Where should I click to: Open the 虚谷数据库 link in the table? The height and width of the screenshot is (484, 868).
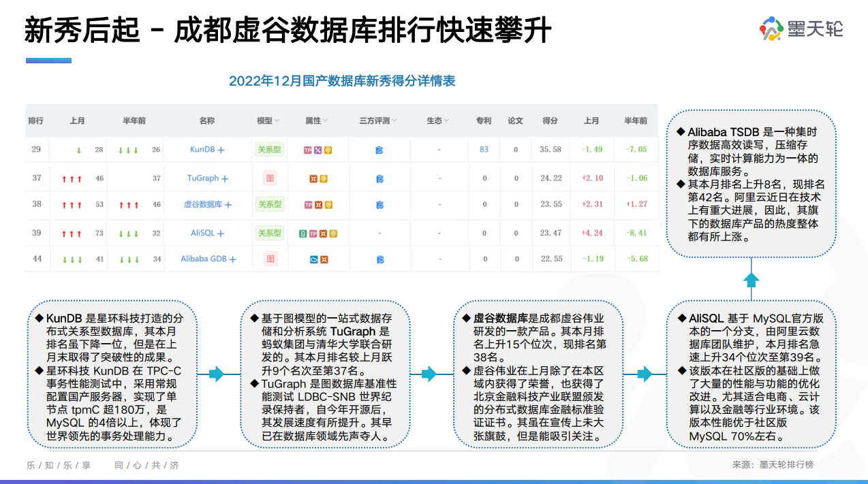click(x=203, y=205)
